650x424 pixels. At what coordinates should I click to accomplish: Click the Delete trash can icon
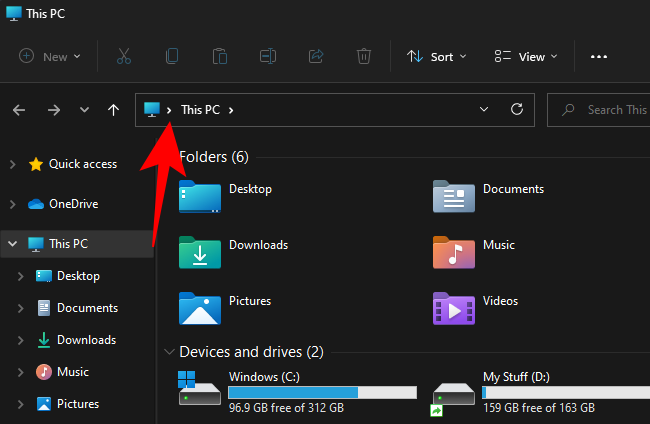tap(364, 57)
